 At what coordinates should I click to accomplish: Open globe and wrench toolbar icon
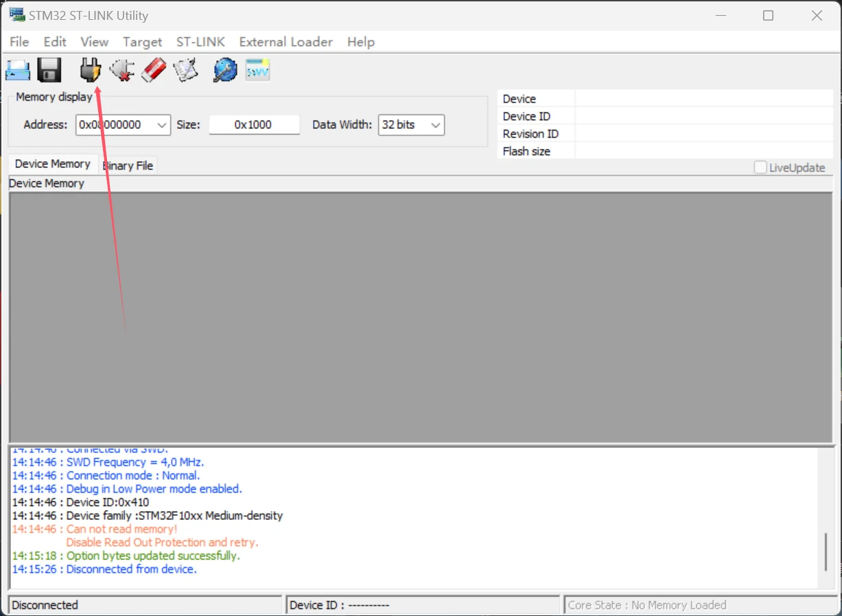click(x=225, y=70)
